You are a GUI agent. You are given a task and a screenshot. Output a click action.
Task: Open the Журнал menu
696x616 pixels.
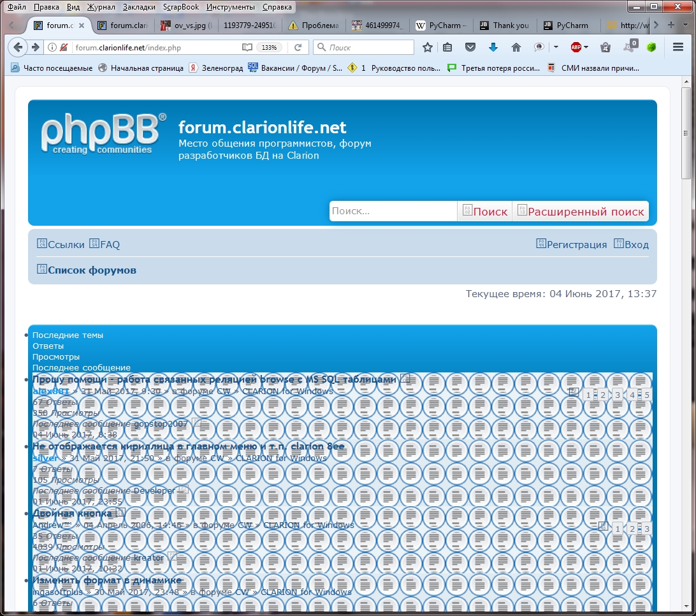point(102,7)
